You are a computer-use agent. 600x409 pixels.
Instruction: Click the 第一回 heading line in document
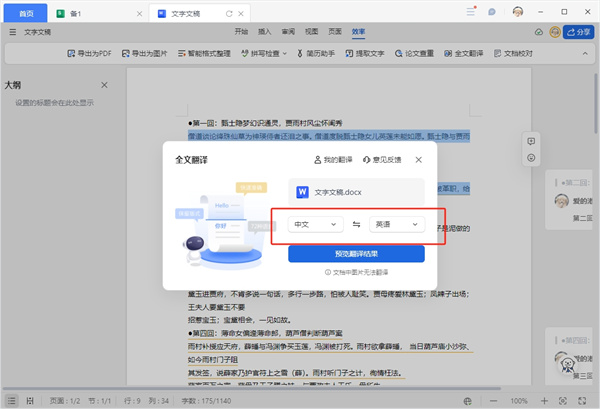[265, 123]
